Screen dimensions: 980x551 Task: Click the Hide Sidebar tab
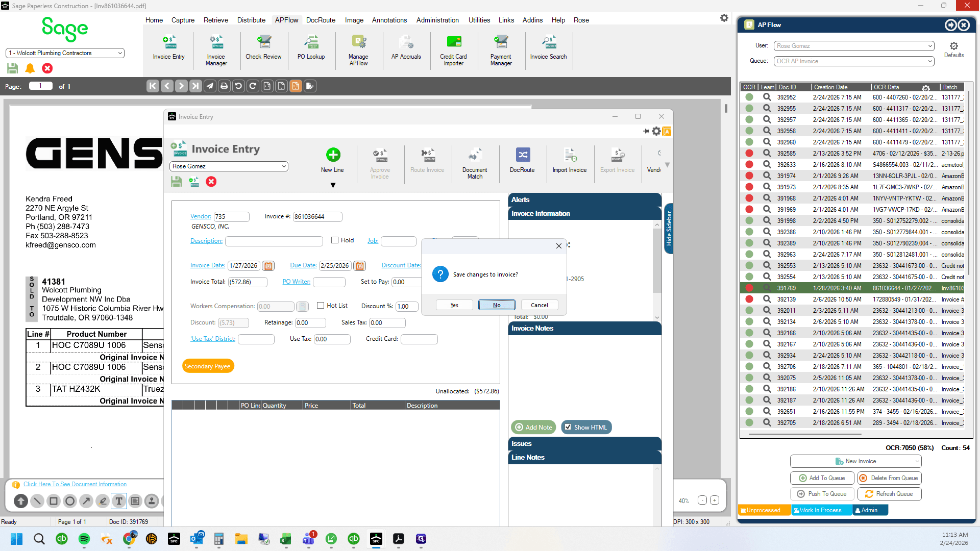point(669,229)
